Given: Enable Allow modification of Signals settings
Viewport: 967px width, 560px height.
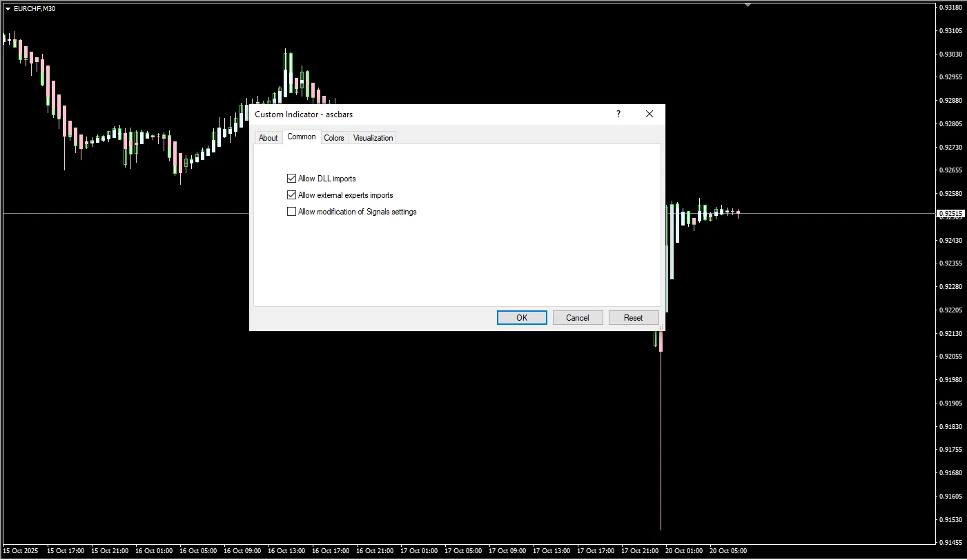Looking at the screenshot, I should [291, 212].
